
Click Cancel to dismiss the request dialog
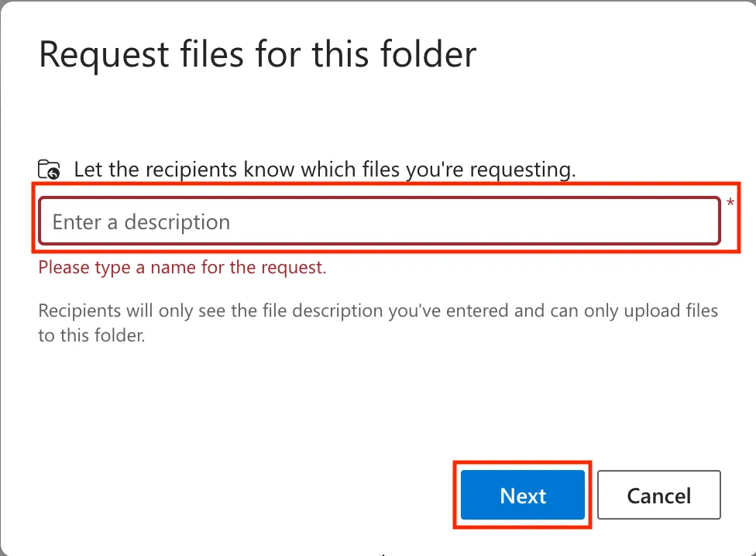(x=659, y=495)
